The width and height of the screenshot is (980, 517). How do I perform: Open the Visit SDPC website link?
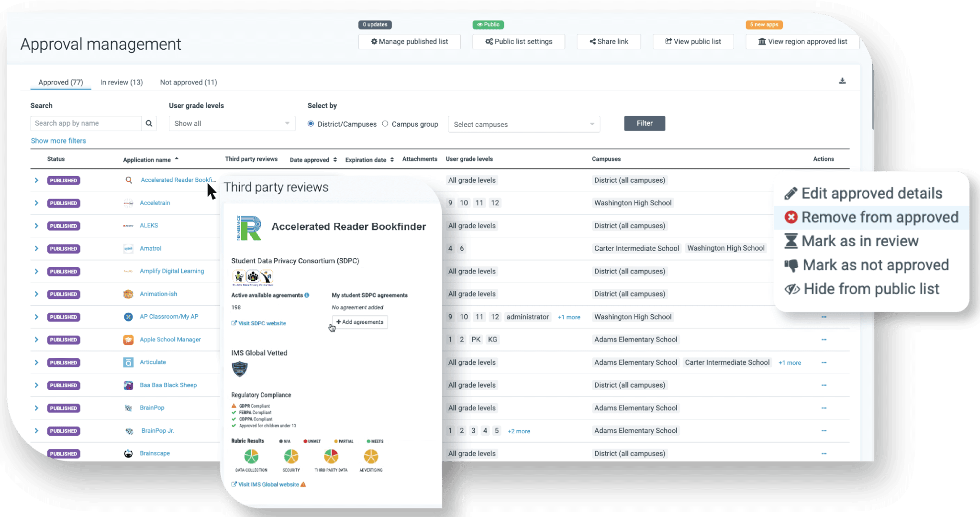[258, 323]
